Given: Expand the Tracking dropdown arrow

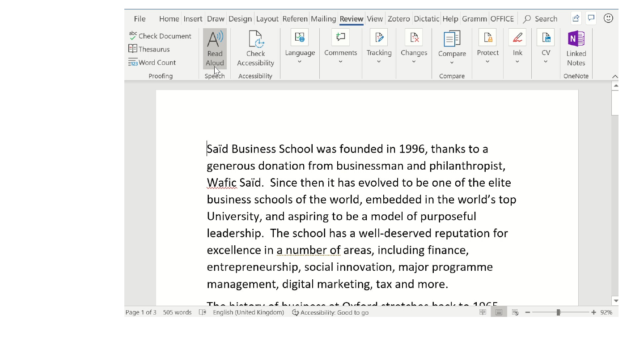Looking at the screenshot, I should pyautogui.click(x=379, y=62).
